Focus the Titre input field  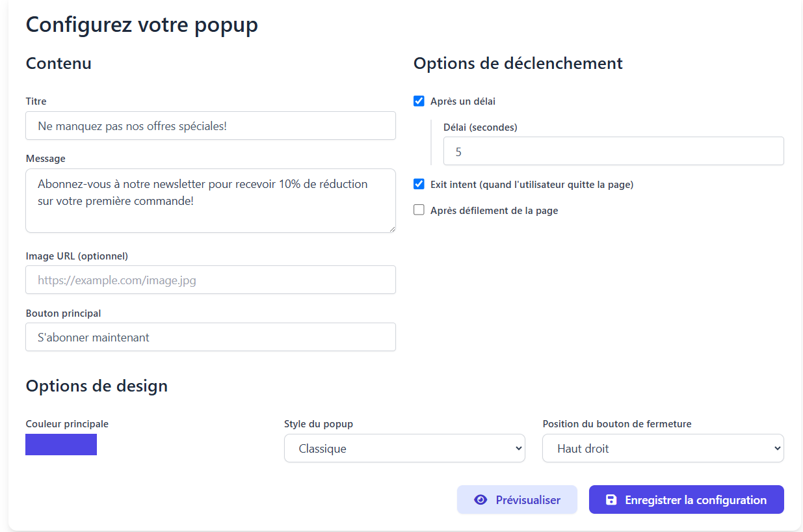(211, 126)
